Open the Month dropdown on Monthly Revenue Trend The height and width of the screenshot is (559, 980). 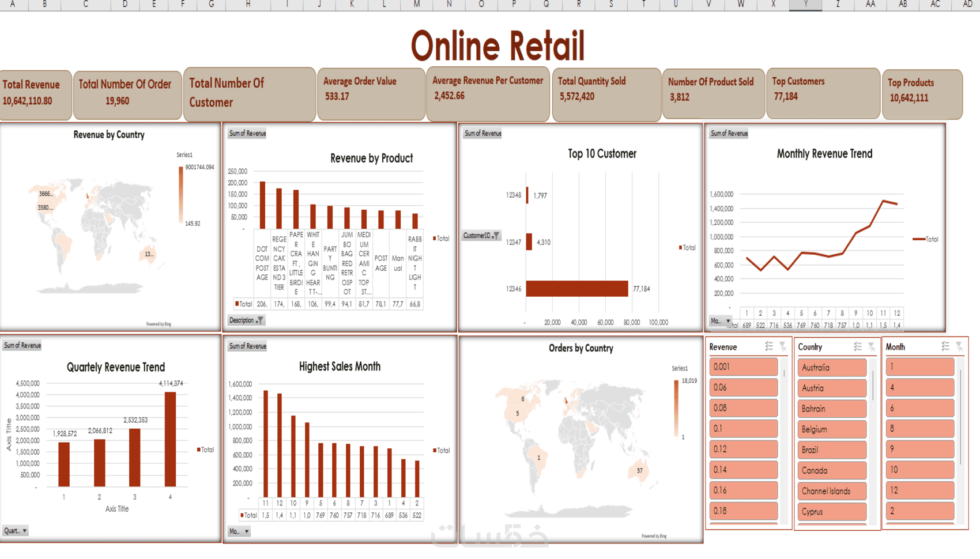pyautogui.click(x=721, y=321)
